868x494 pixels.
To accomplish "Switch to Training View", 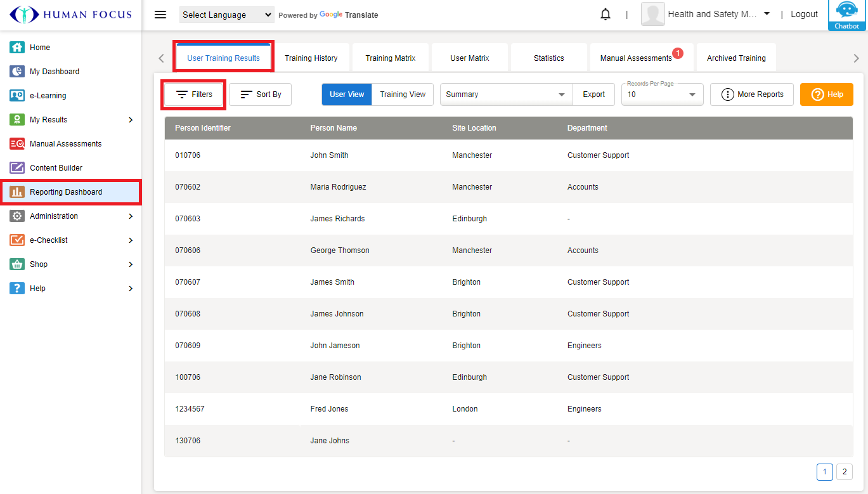I will (x=403, y=94).
